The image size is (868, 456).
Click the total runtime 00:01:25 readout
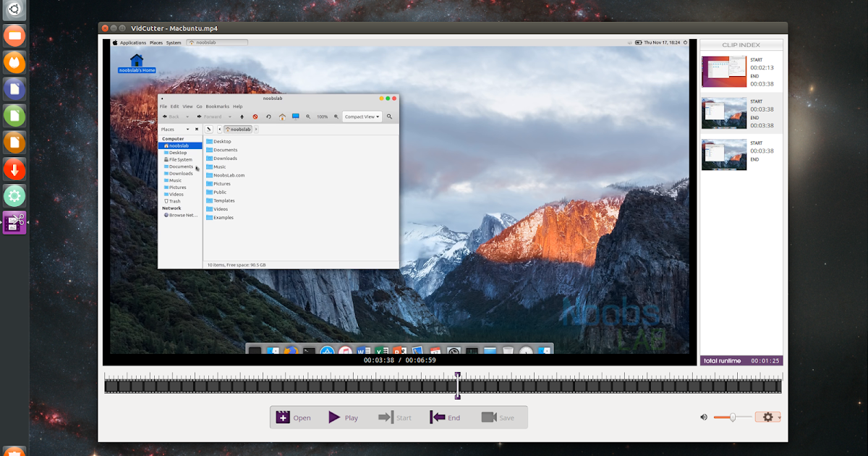741,360
